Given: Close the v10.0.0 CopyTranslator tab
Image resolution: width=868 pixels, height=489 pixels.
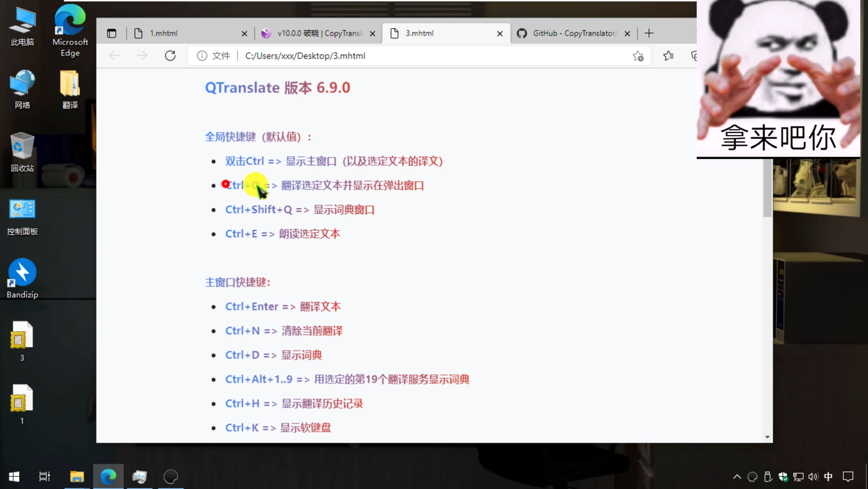Looking at the screenshot, I should click(372, 34).
